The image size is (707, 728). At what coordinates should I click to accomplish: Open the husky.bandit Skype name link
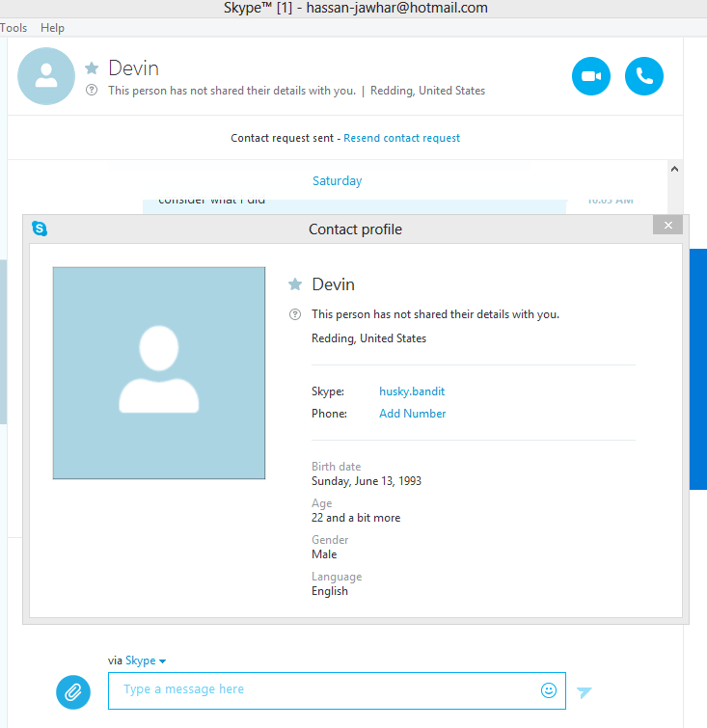tap(412, 391)
